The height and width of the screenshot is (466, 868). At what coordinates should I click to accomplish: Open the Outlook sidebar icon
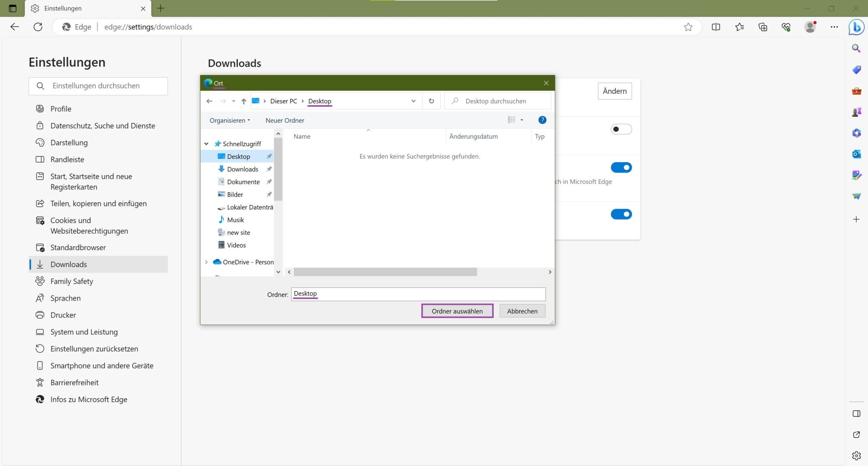856,154
